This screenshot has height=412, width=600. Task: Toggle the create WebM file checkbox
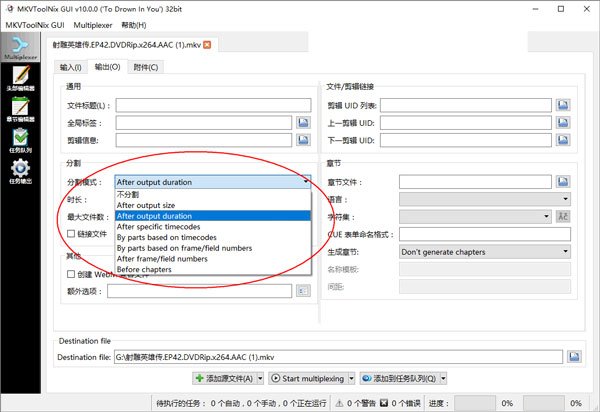(x=71, y=274)
